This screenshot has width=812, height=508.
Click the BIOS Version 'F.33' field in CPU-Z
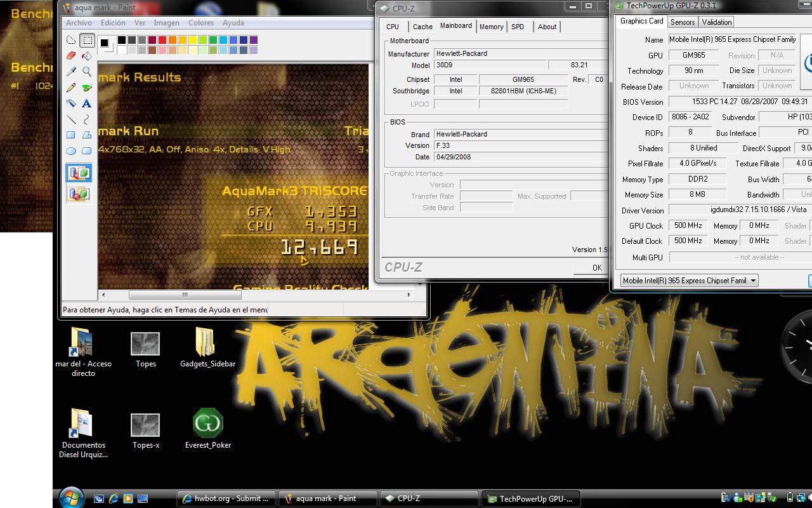pyautogui.click(x=520, y=145)
